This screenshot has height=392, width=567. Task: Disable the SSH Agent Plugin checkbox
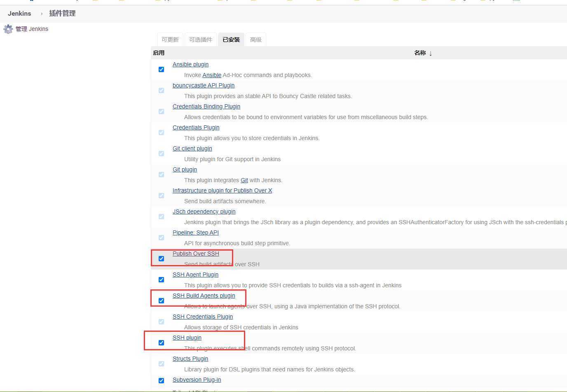point(162,279)
